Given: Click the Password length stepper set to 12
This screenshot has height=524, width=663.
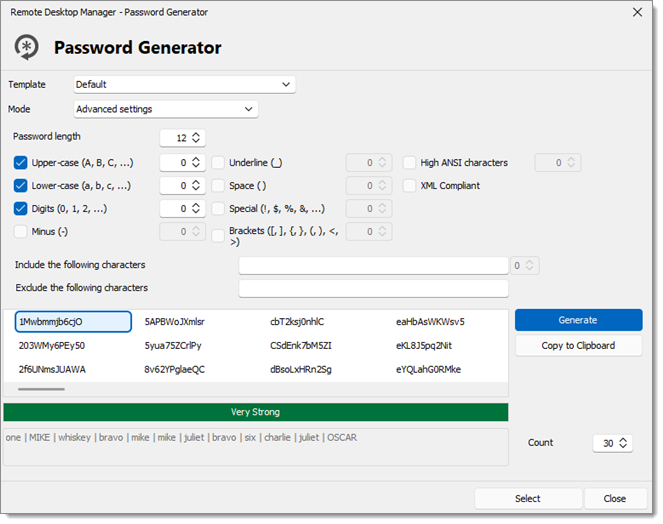Looking at the screenshot, I should (182, 138).
